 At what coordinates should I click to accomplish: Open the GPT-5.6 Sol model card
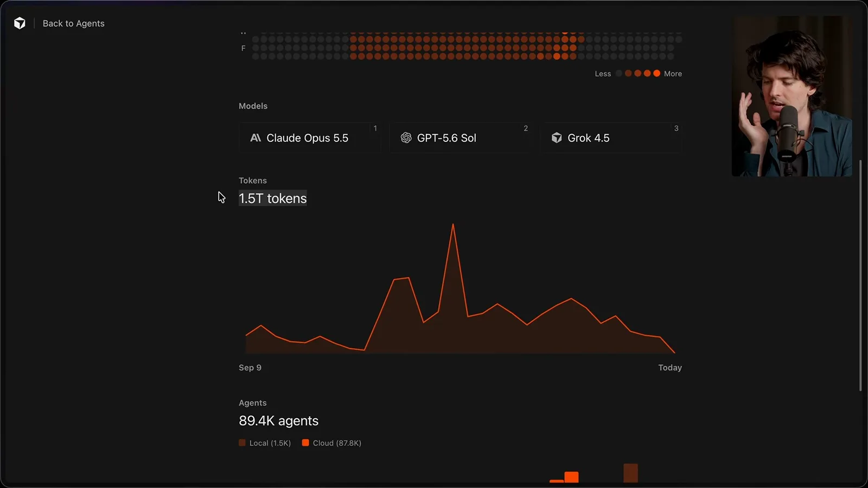point(460,138)
